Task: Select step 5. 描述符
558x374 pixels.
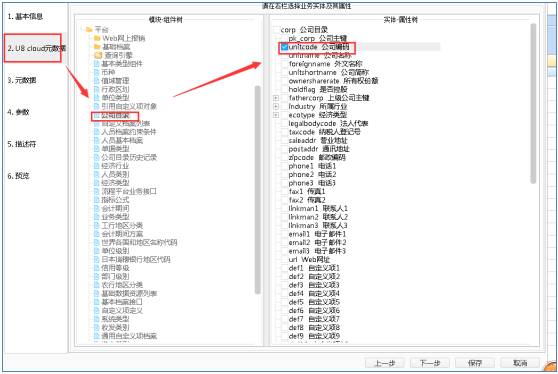Action: pos(22,144)
